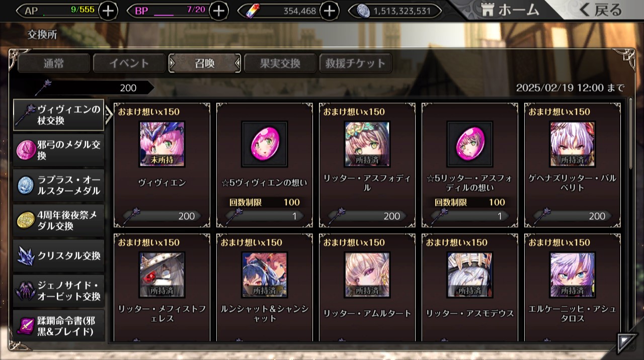This screenshot has height=360, width=644.
Task: Switch to the 通常 tab
Action: [54, 63]
